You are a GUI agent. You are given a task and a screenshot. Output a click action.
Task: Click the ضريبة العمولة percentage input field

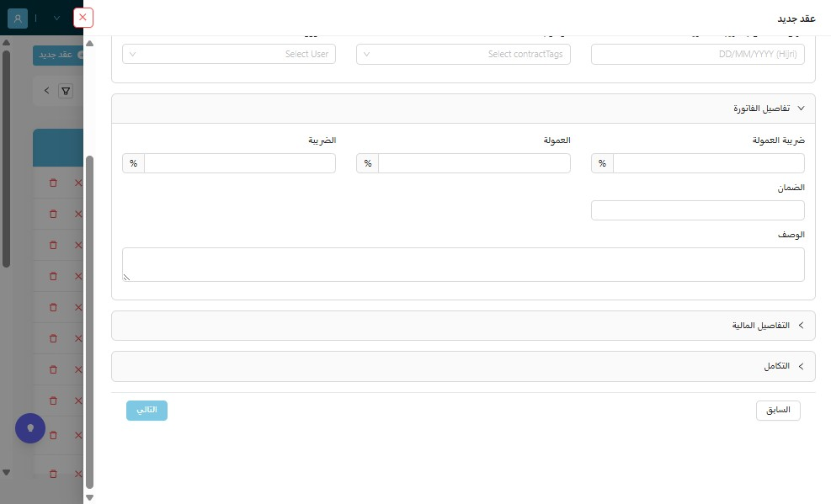tap(709, 163)
